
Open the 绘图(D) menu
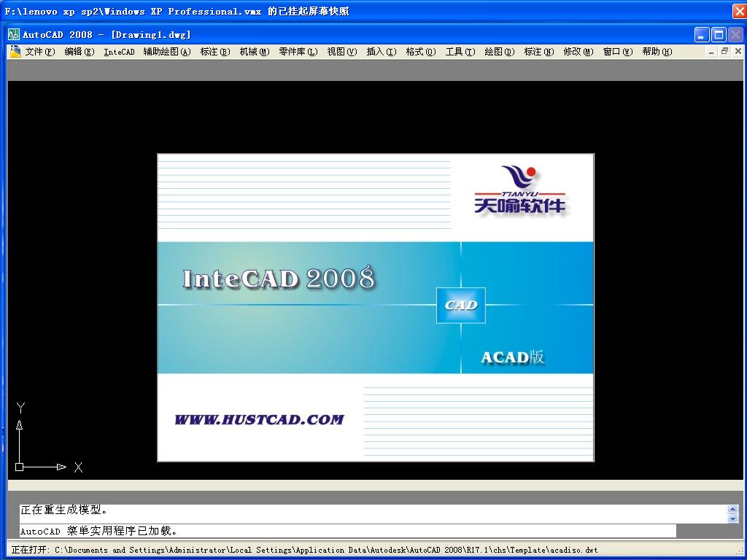499,52
